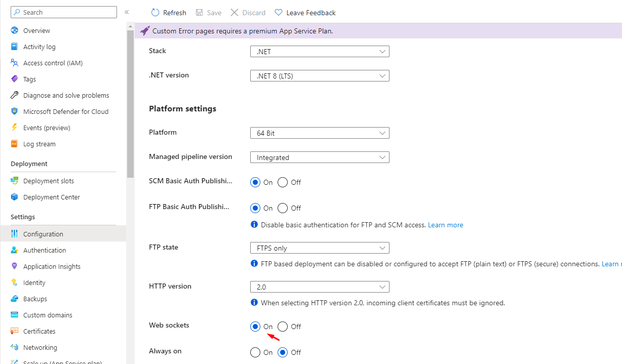This screenshot has width=622, height=364.
Task: Click the Leave Feedback button
Action: (305, 12)
